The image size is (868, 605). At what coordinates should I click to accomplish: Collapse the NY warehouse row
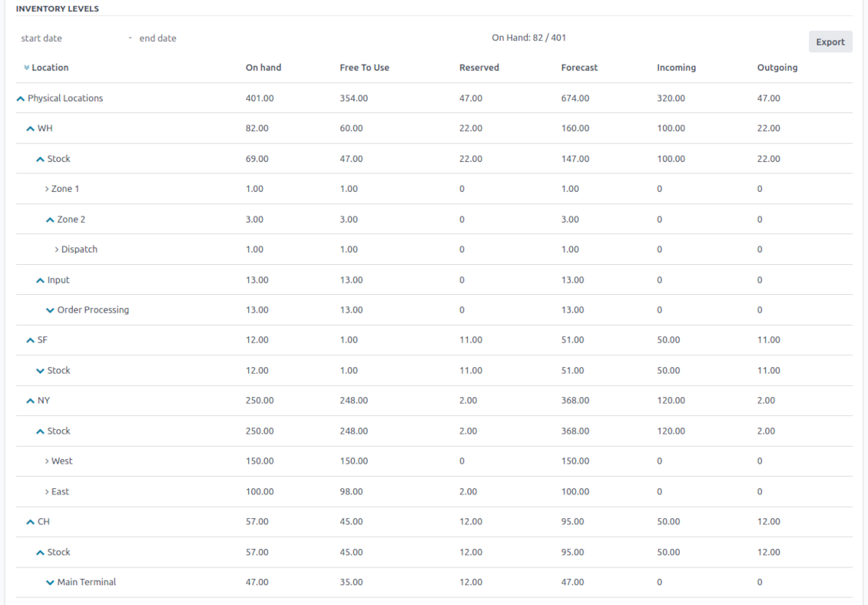tap(31, 401)
